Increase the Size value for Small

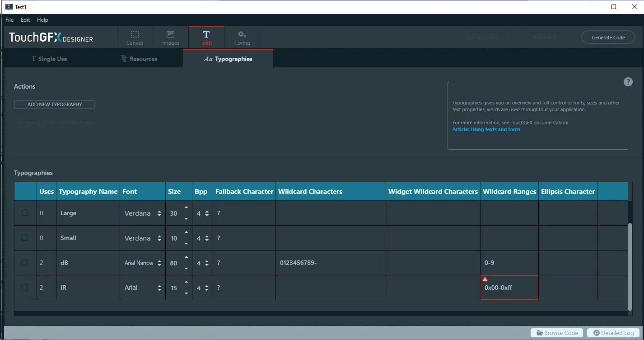click(x=186, y=232)
